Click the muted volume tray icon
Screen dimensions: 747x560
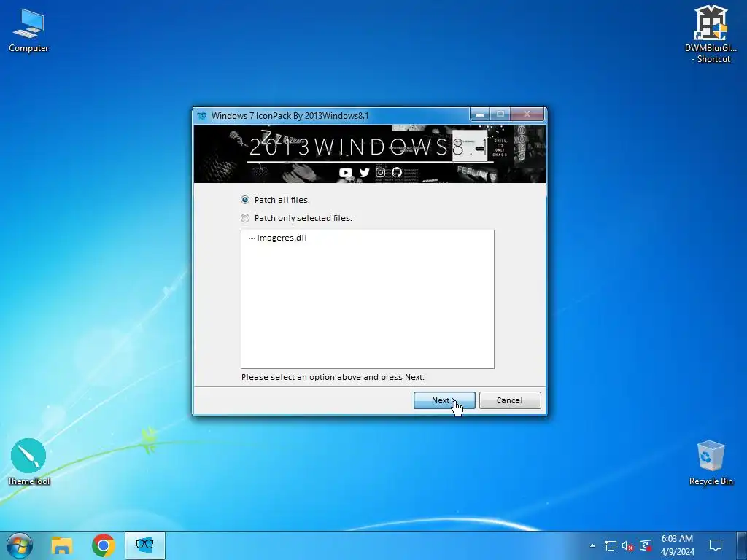(x=628, y=545)
